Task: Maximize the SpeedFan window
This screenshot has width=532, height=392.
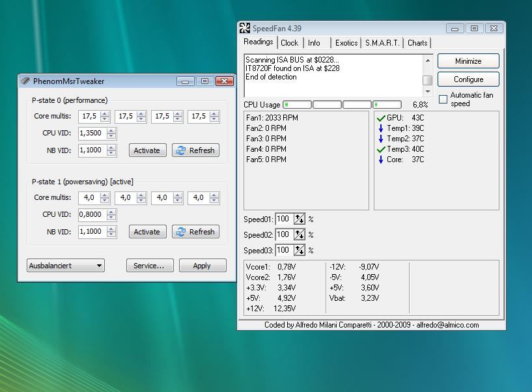Action: pos(474,29)
